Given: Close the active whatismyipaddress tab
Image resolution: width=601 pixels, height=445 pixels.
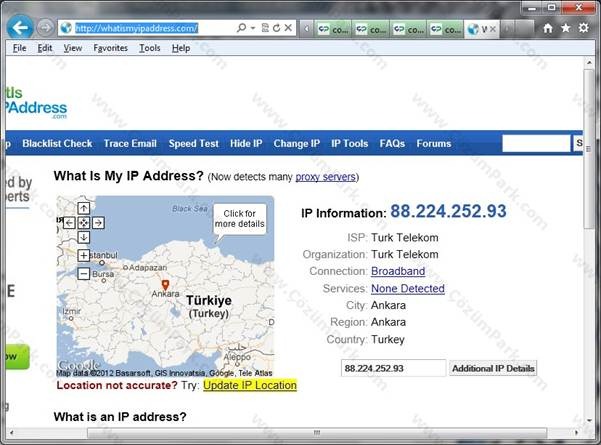Looking at the screenshot, I should point(493,29).
